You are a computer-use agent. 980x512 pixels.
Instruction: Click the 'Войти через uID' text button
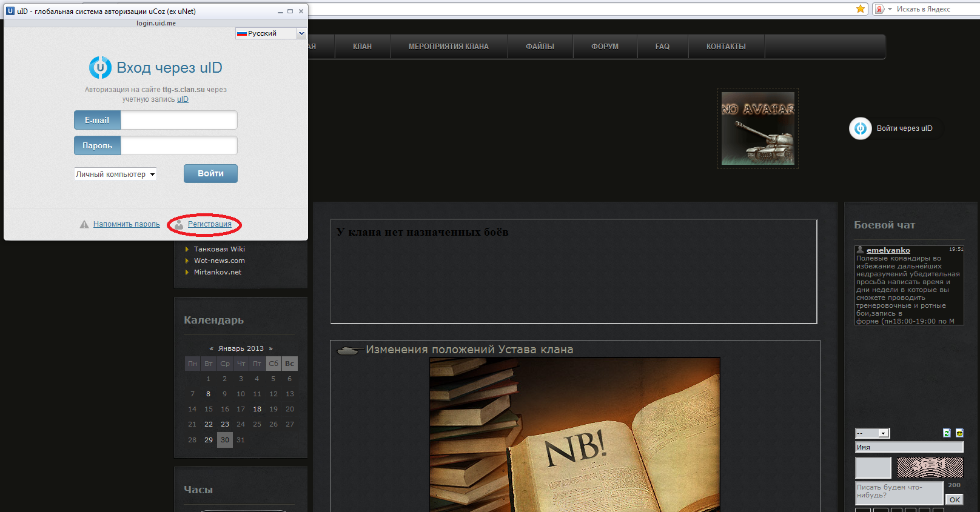tap(904, 128)
